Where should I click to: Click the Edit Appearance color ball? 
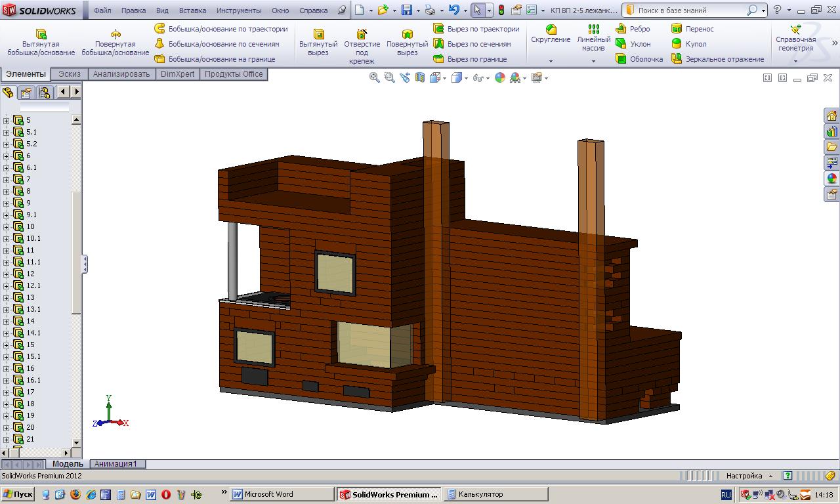pyautogui.click(x=500, y=77)
